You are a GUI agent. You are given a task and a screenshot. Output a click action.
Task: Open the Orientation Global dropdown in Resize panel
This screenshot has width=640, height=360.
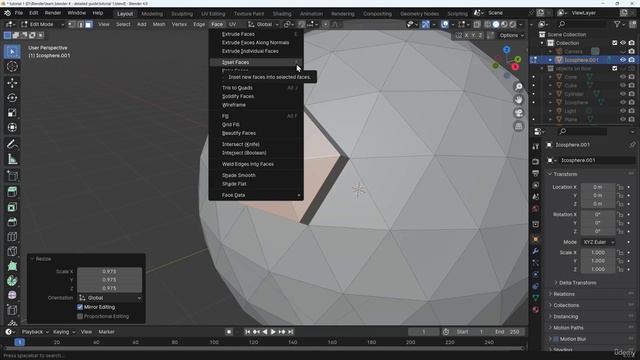tap(110, 298)
